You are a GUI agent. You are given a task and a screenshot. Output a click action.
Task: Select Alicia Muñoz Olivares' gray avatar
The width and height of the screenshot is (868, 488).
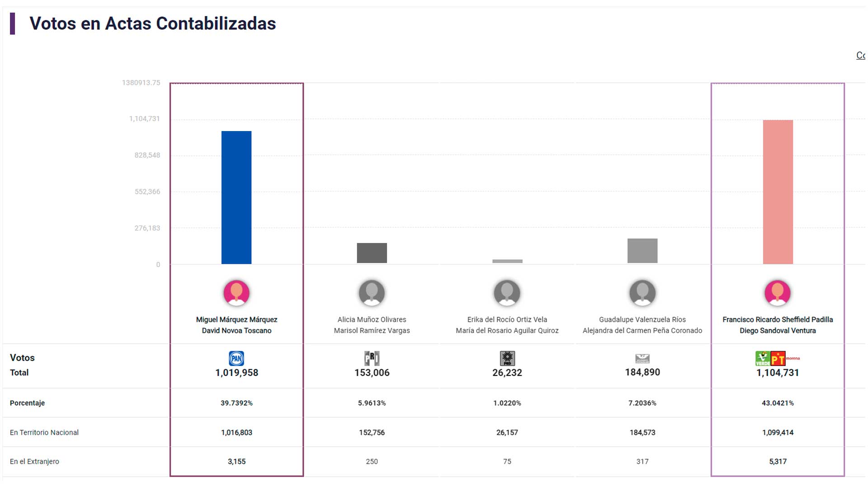point(372,293)
